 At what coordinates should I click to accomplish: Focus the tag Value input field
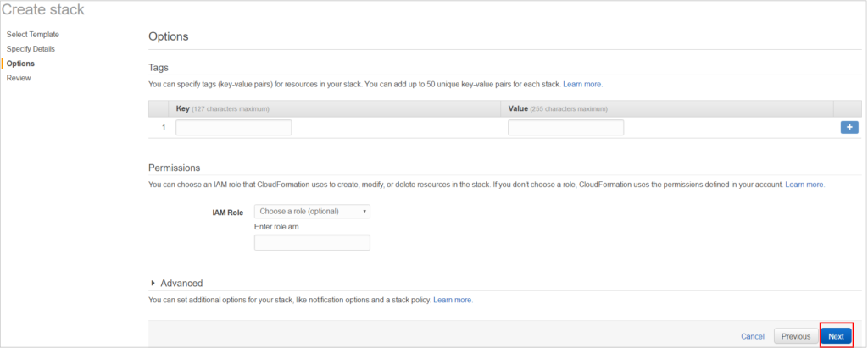[x=565, y=127]
